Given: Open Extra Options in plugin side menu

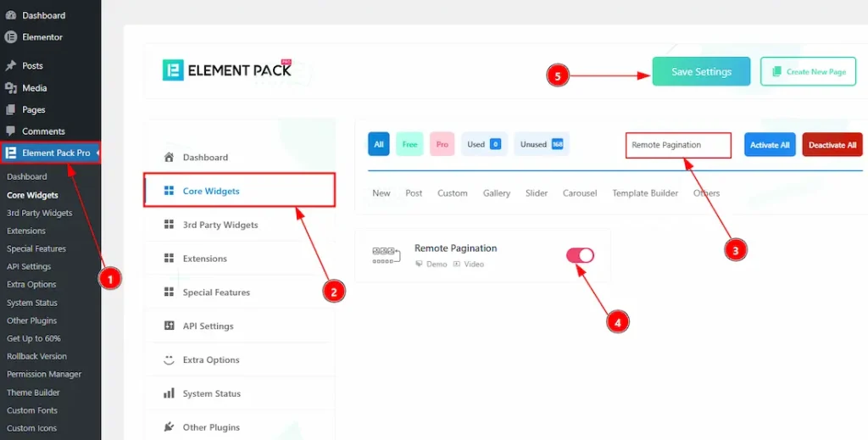Looking at the screenshot, I should click(x=239, y=359).
